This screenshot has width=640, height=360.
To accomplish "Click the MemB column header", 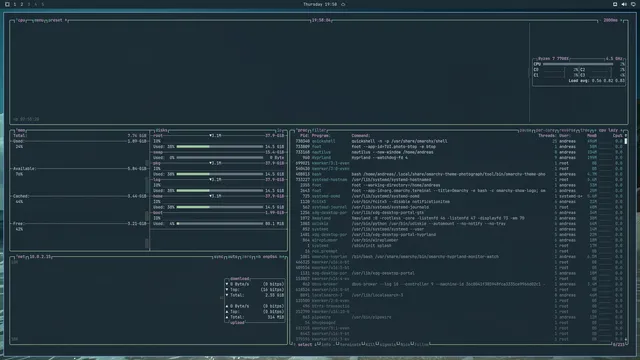I will click(x=592, y=136).
